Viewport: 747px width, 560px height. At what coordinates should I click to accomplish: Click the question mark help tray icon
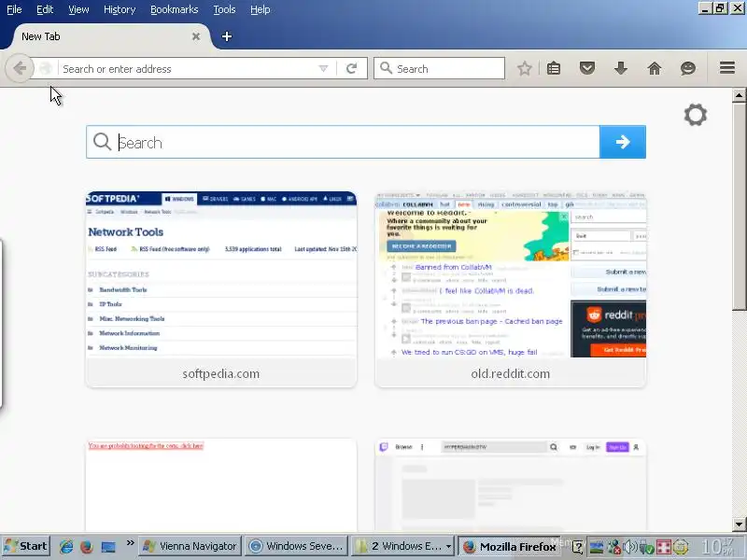578,547
